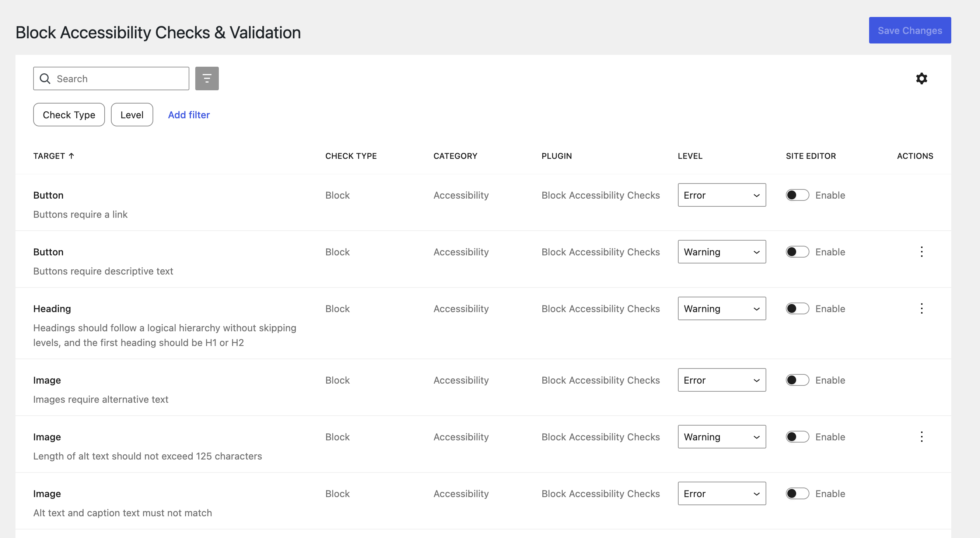Open Level dropdown for Buttons require descriptive text
Image resolution: width=980 pixels, height=538 pixels.
722,252
